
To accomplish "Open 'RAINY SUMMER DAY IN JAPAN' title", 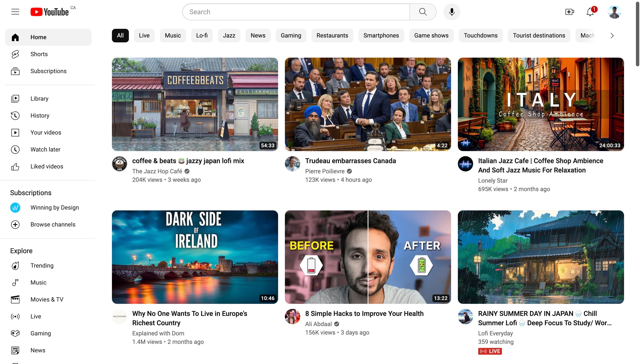I will [545, 318].
